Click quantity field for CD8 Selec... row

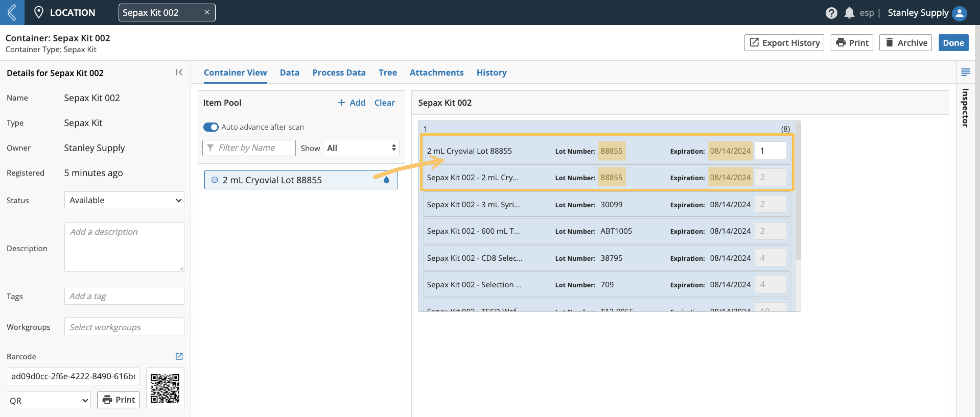pos(770,258)
